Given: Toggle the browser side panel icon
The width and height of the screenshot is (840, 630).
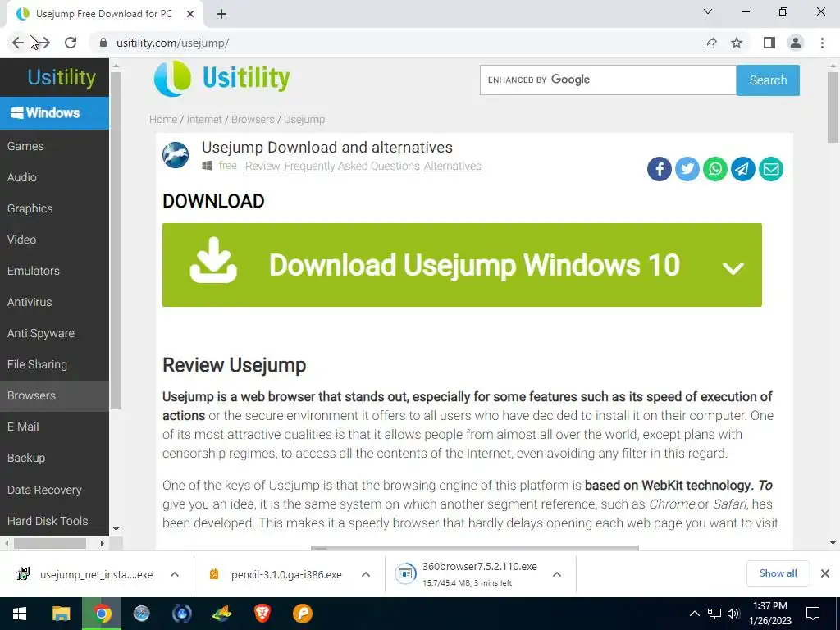Looking at the screenshot, I should [769, 43].
